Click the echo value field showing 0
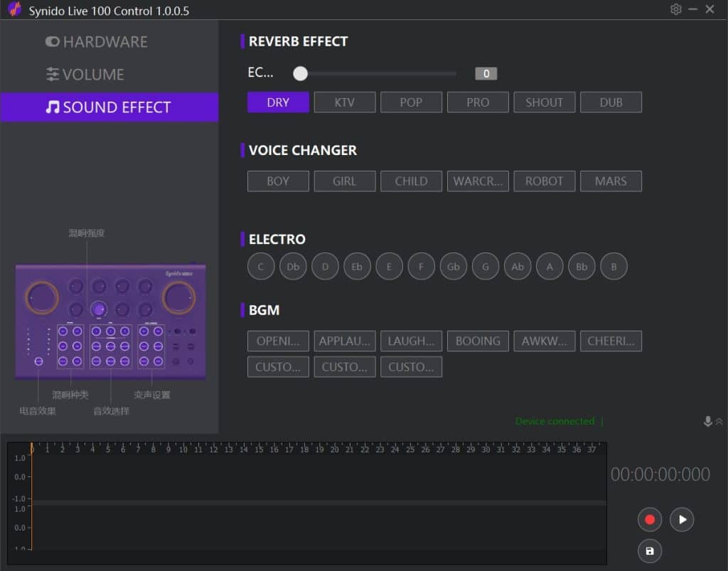Viewport: 728px width, 571px height. [x=486, y=73]
